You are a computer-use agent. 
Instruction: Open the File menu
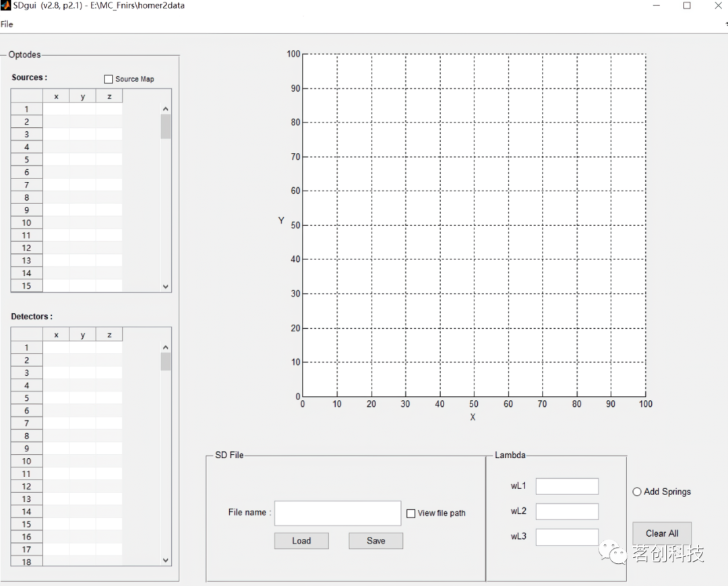7,24
